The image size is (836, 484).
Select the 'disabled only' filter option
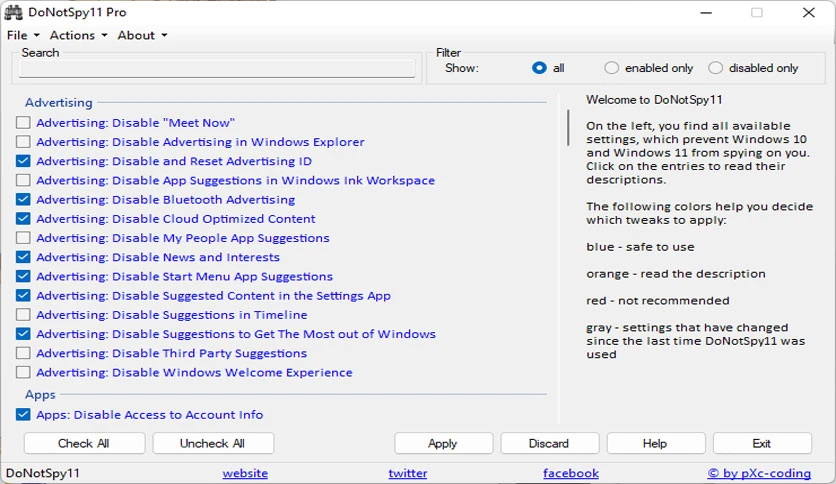(716, 68)
